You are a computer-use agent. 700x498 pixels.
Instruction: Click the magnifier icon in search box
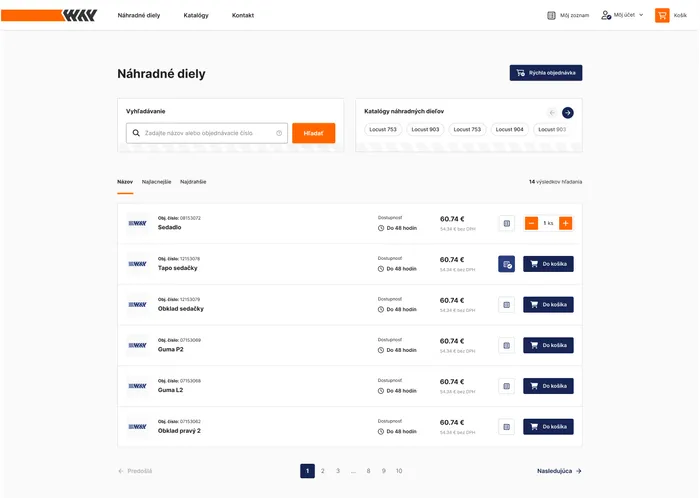[x=136, y=133]
